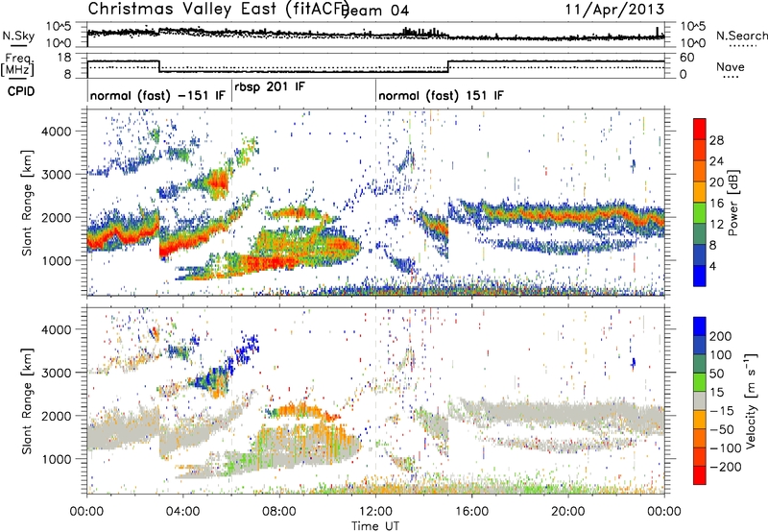This screenshot has height=532, width=768.
Task: Click the "4000" tick of the power panel
Action: tap(57, 132)
